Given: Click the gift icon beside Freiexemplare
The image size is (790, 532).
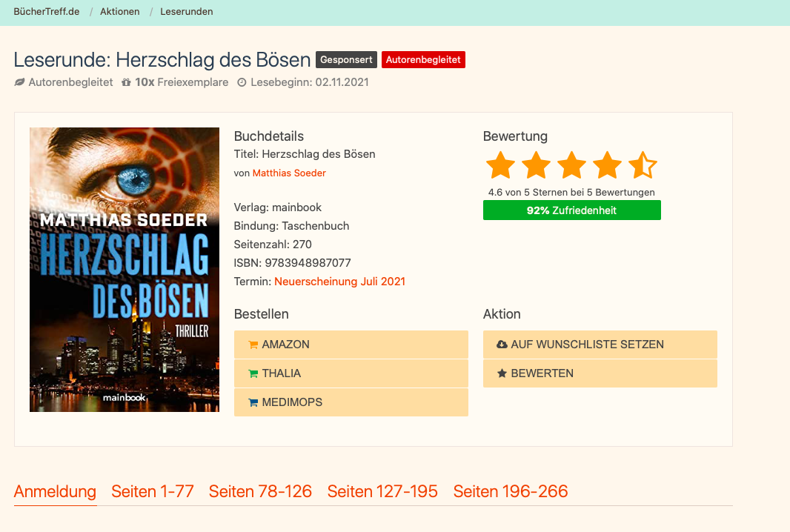Looking at the screenshot, I should [126, 82].
